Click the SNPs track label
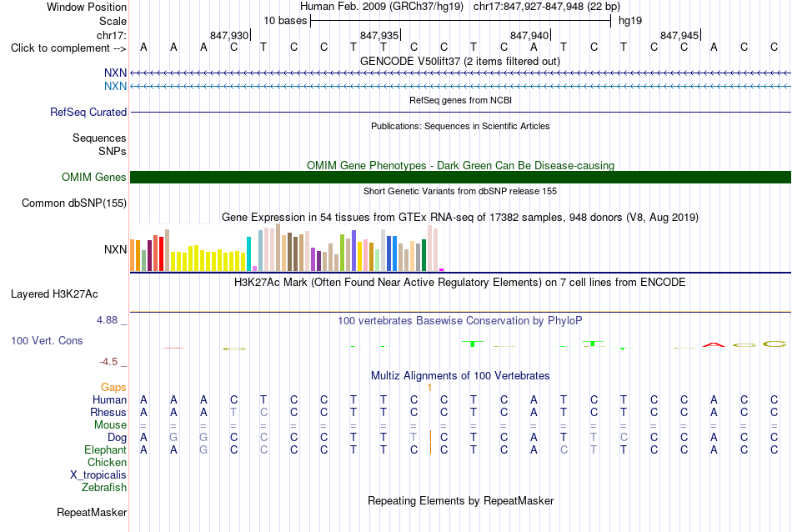Viewport: 792px width, 532px height. click(113, 151)
